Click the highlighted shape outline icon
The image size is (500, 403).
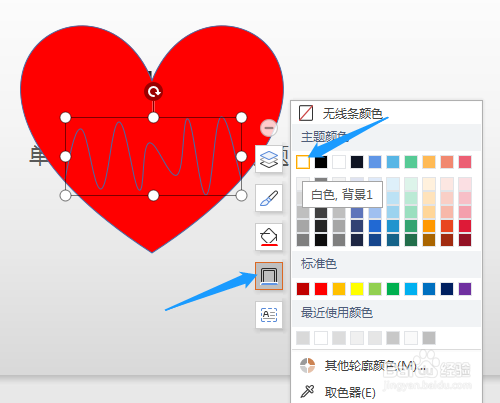(x=269, y=276)
